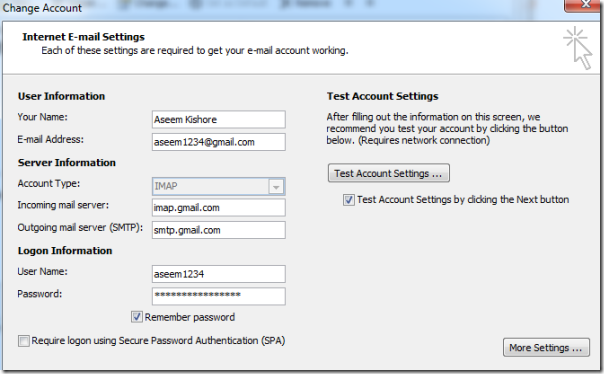The height and width of the screenshot is (374, 604).
Task: Click the Account Type: label
Action: pyautogui.click(x=49, y=184)
